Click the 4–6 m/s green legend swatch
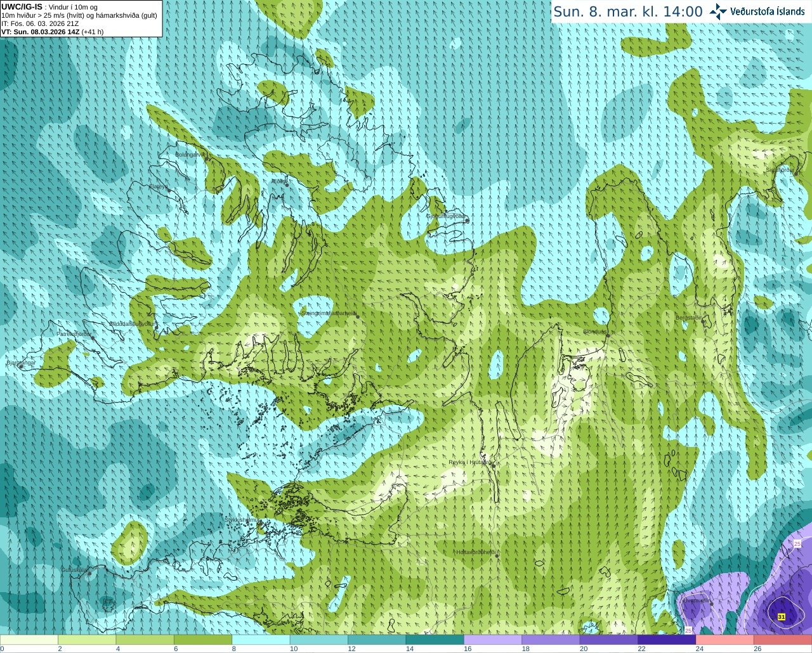 145,640
